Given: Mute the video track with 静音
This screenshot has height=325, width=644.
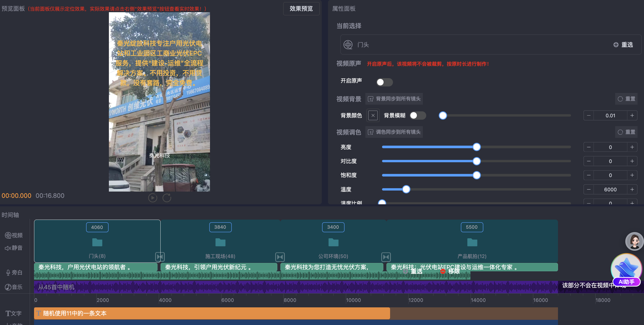Looking at the screenshot, I should click(14, 248).
